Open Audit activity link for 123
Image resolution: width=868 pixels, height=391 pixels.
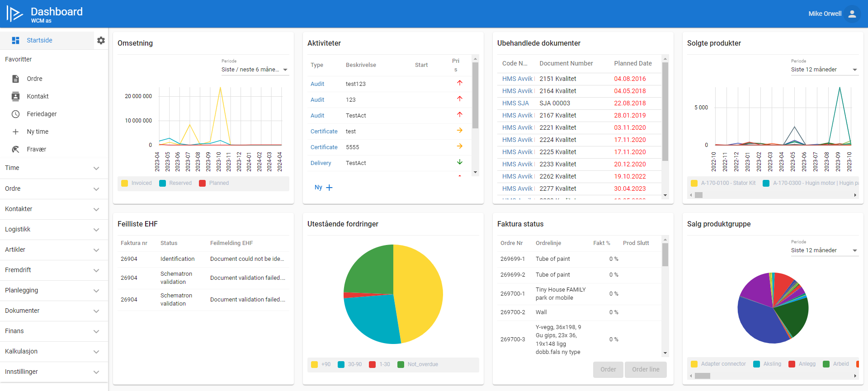pyautogui.click(x=317, y=100)
